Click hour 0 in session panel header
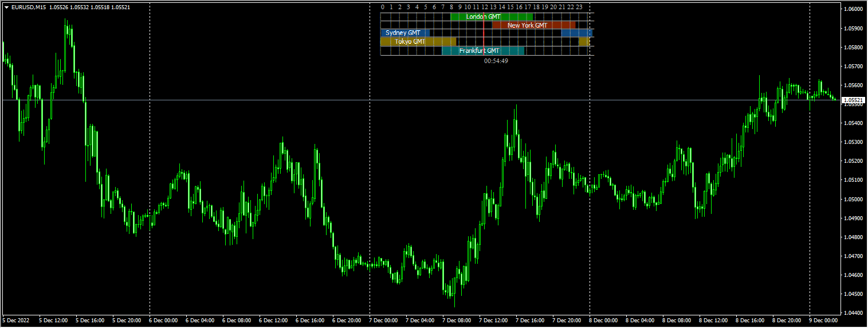868x328 pixels. point(383,7)
